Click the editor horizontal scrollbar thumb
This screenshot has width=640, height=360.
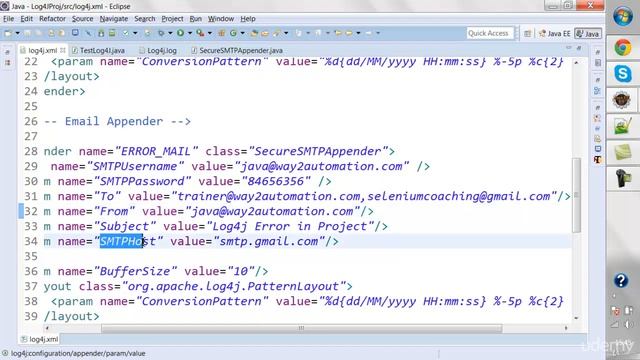pos(301,328)
